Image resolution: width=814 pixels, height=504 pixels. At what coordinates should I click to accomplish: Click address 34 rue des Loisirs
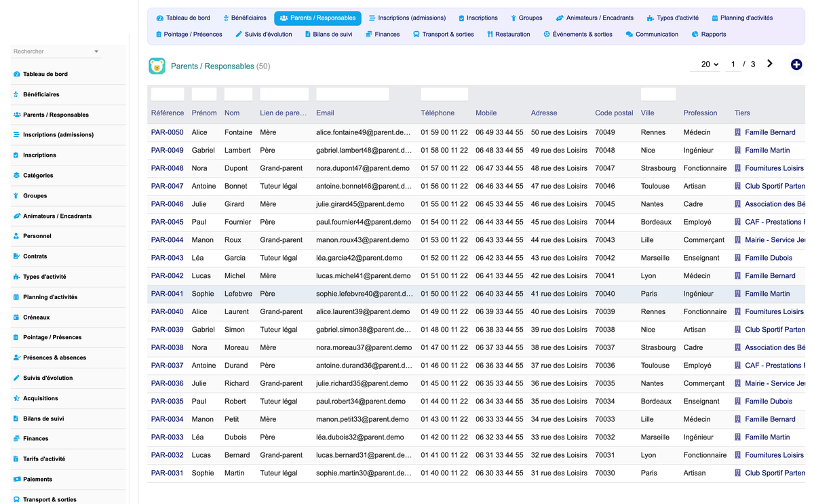tap(559, 419)
